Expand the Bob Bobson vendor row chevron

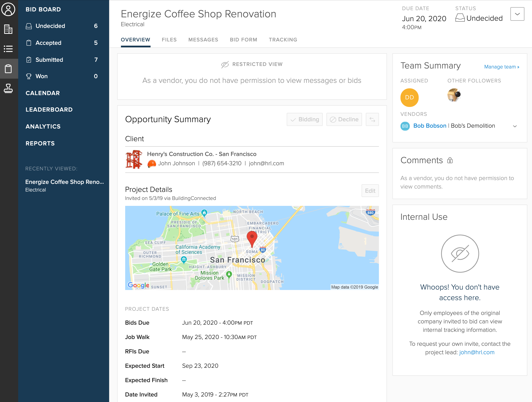point(515,126)
